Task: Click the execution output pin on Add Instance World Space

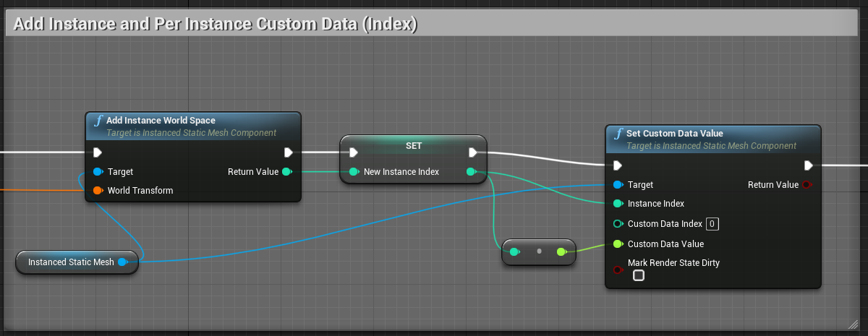Action: point(289,152)
